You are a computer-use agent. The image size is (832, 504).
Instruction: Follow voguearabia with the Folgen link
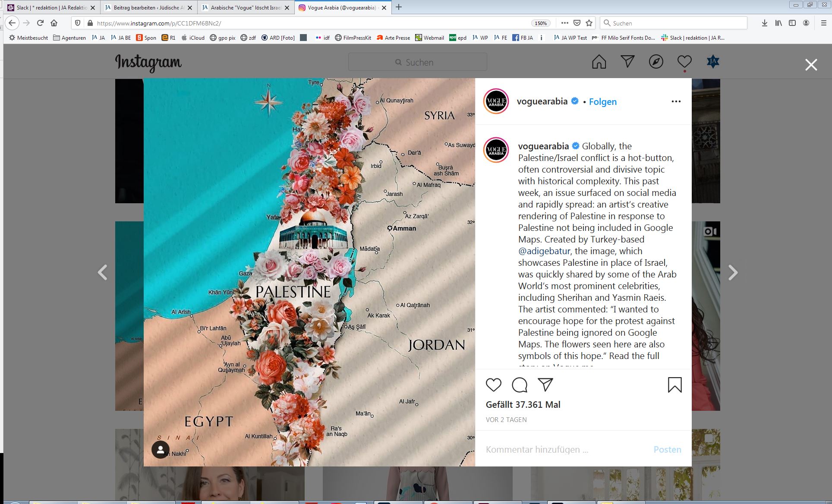coord(603,102)
